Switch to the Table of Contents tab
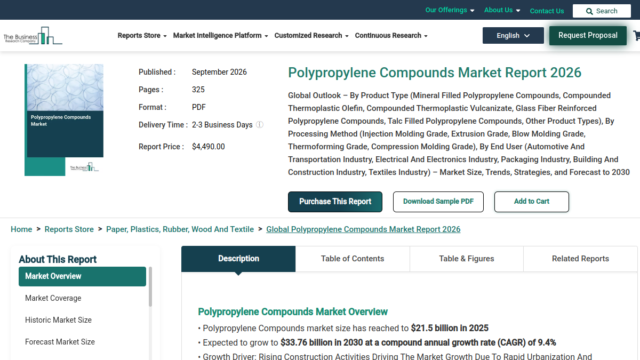The image size is (640, 360). pos(352,259)
